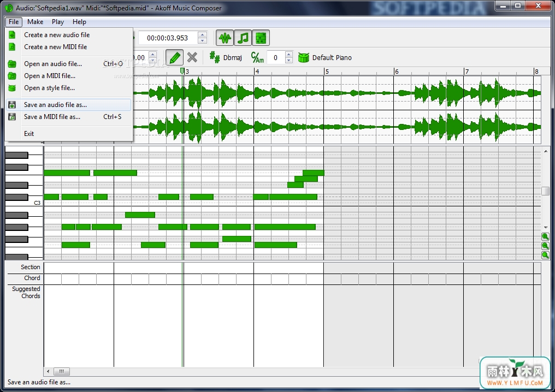Viewport: 555px width, 392px height.
Task: Increase the time position with up arrow
Action: point(203,35)
